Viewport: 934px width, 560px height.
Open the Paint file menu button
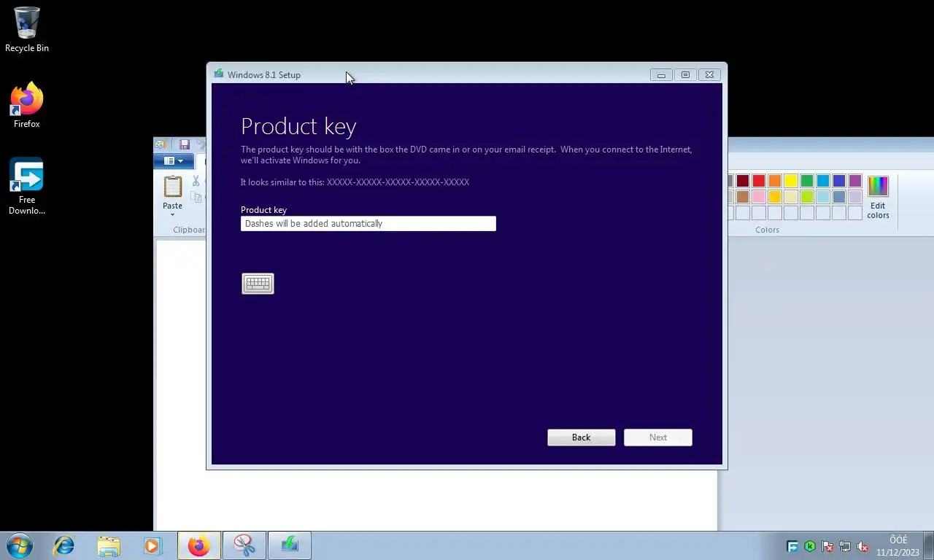pyautogui.click(x=173, y=161)
